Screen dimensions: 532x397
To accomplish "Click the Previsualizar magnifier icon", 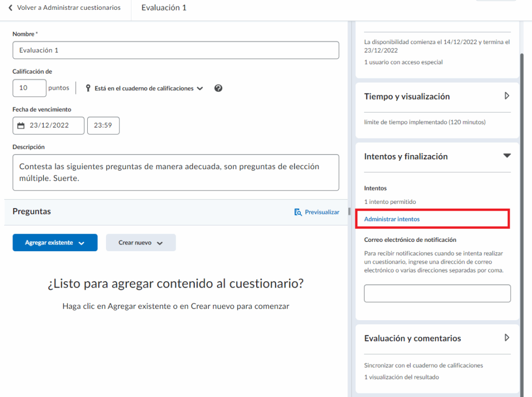I will [x=298, y=212].
